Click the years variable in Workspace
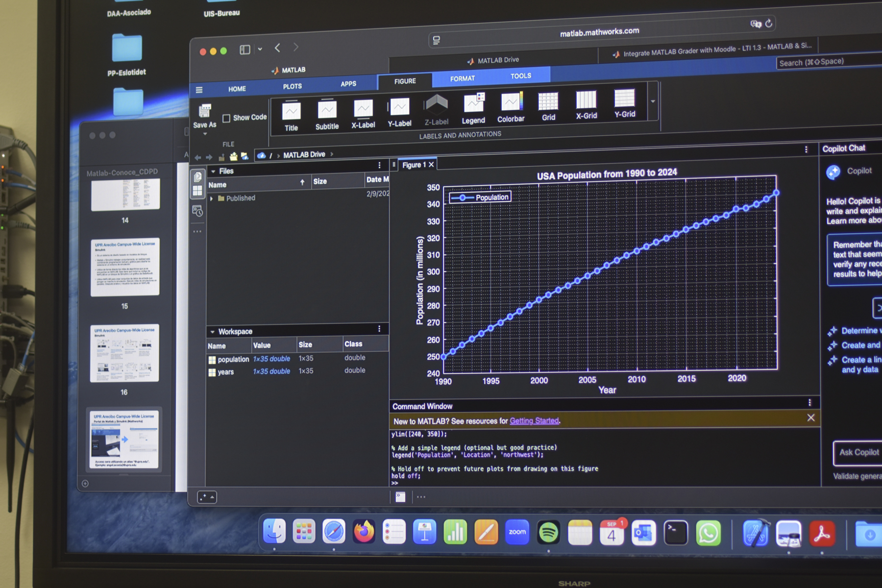 click(x=225, y=372)
